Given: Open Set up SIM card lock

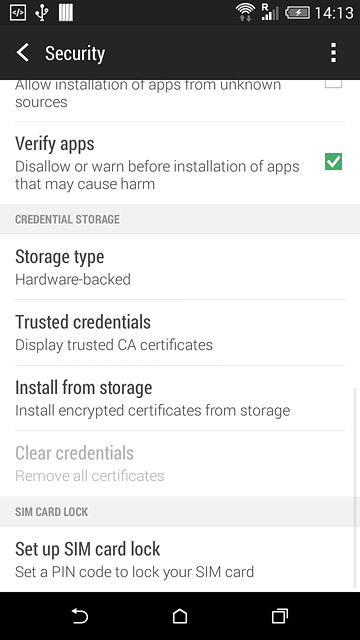Looking at the screenshot, I should coord(180,559).
